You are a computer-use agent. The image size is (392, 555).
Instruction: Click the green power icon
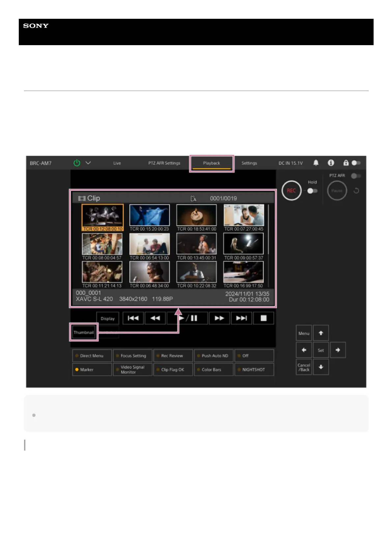point(77,163)
